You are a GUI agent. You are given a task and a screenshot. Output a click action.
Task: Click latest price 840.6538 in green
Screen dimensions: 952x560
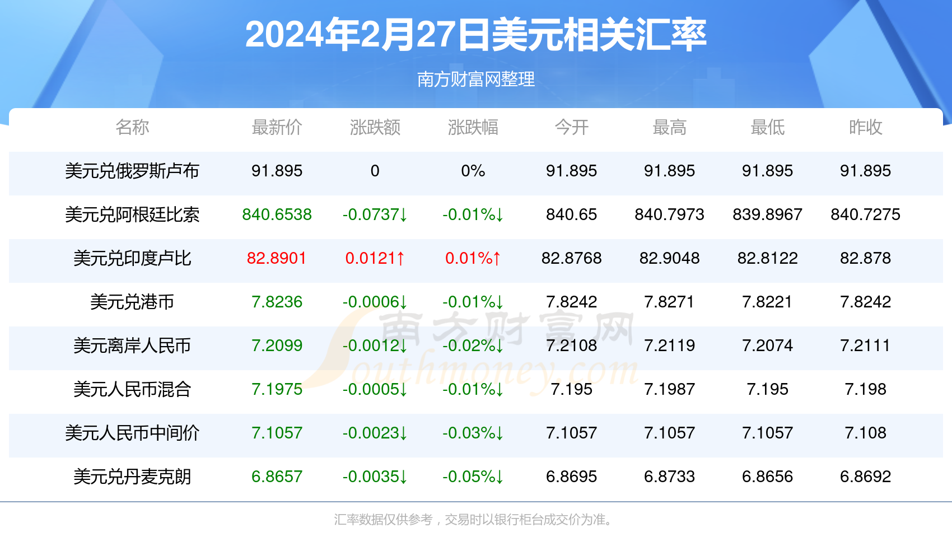coord(277,214)
